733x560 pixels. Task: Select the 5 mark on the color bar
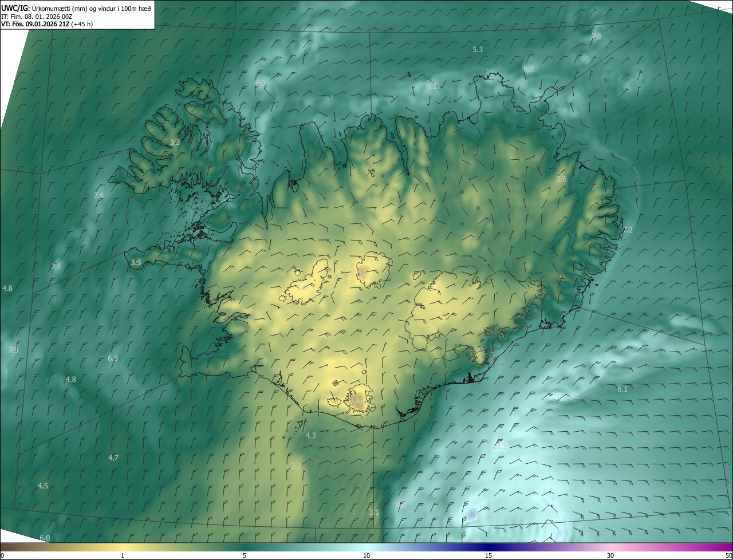pyautogui.click(x=245, y=555)
